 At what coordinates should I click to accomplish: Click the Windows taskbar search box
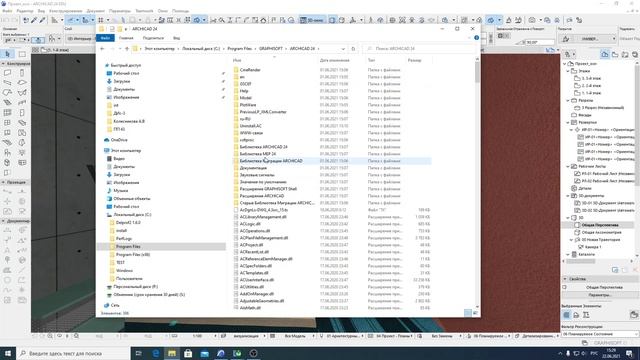pyautogui.click(x=73, y=353)
